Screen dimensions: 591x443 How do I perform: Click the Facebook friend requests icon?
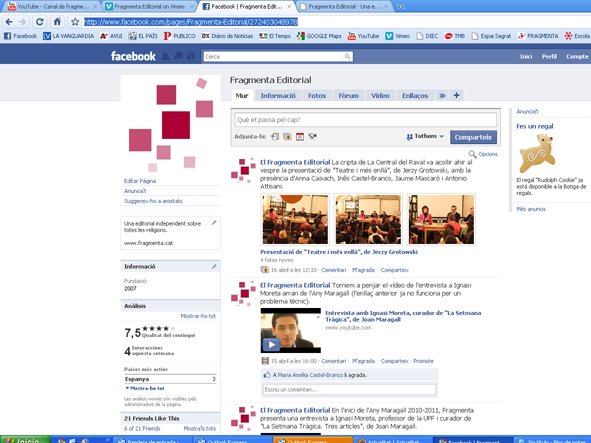tap(165, 56)
